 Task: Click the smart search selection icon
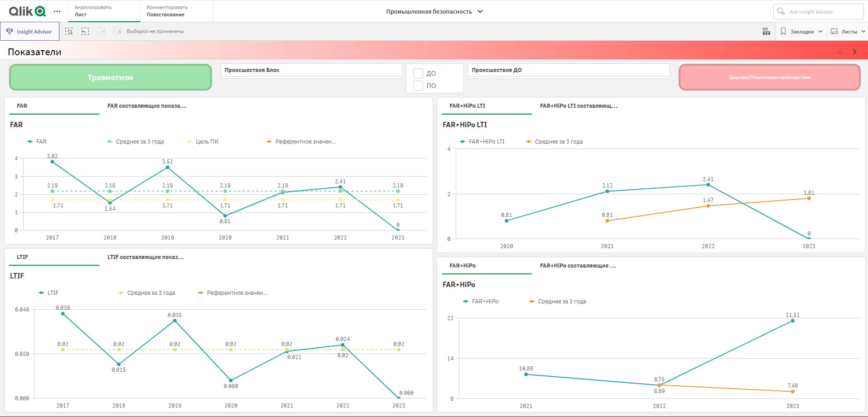(x=69, y=31)
